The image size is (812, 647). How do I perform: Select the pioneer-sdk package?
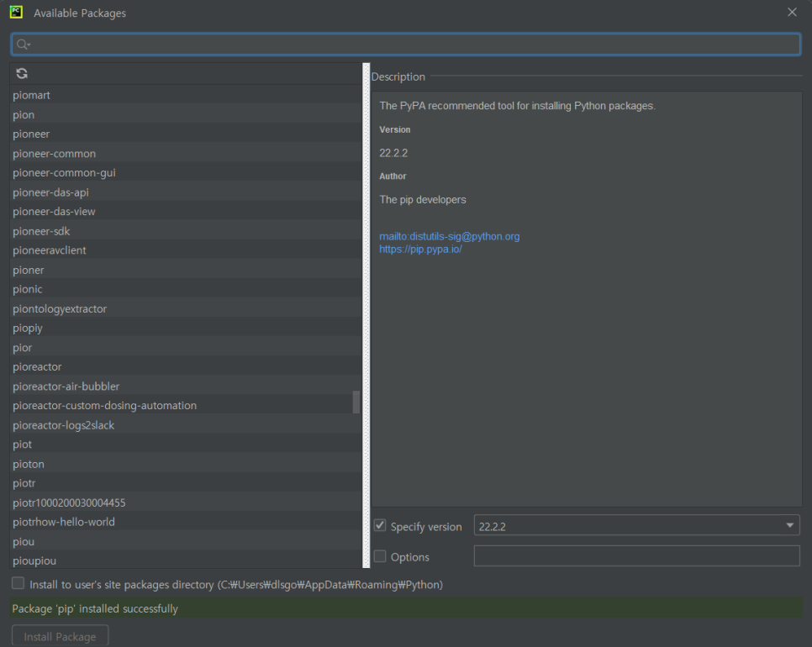tap(186, 231)
